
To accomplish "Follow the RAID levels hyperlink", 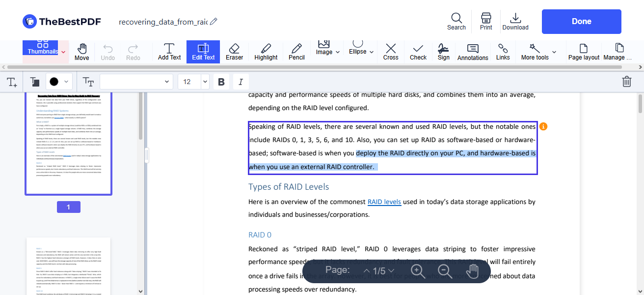I will pyautogui.click(x=384, y=202).
